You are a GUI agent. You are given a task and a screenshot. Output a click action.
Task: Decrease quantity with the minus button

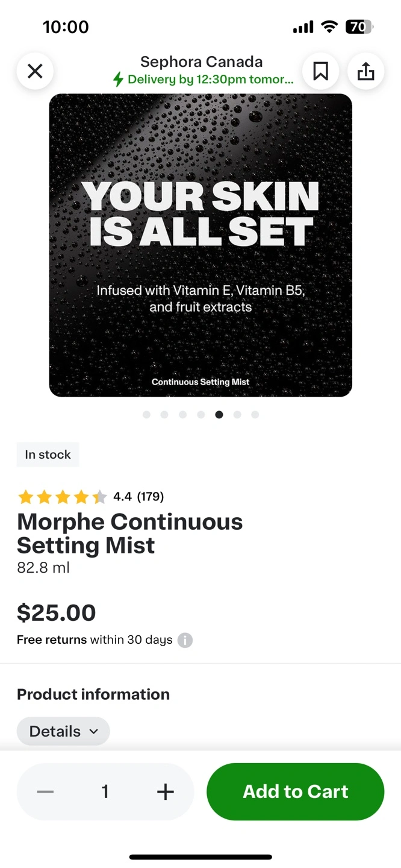pyautogui.click(x=45, y=791)
